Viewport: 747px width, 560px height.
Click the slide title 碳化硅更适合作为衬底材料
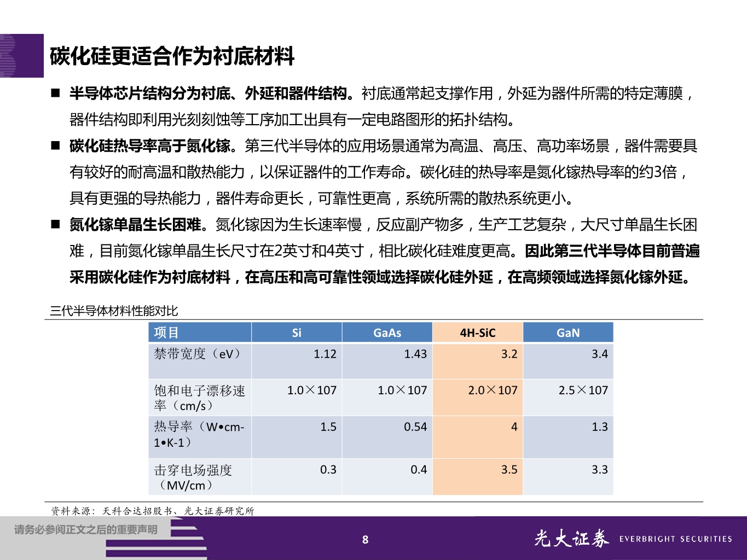pyautogui.click(x=172, y=55)
